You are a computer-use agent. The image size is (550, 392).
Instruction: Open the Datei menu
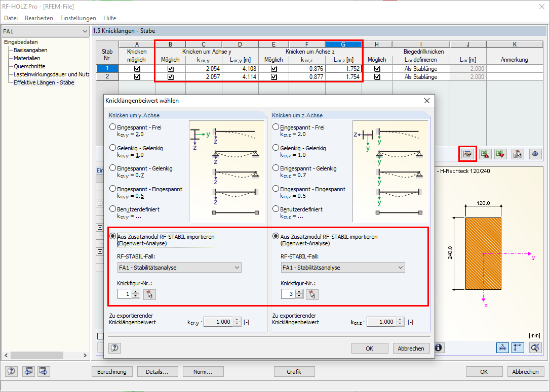click(x=11, y=18)
